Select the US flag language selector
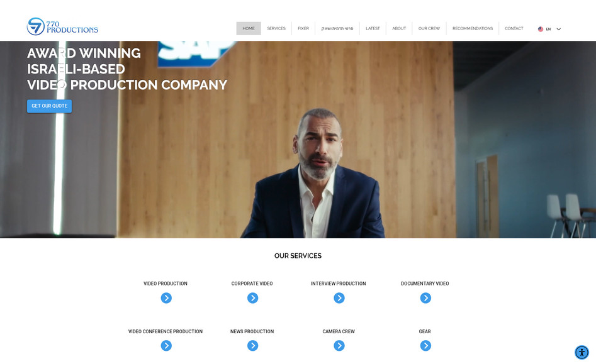 point(541,29)
